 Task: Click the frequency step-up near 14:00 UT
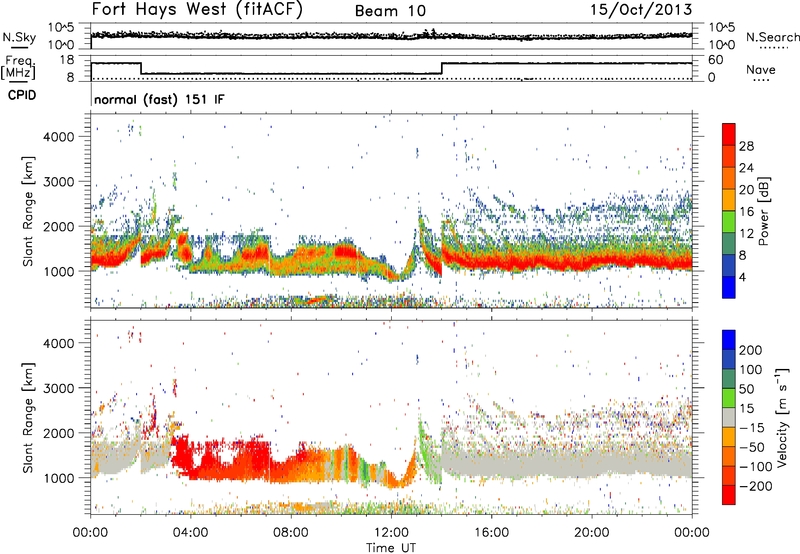pos(442,68)
